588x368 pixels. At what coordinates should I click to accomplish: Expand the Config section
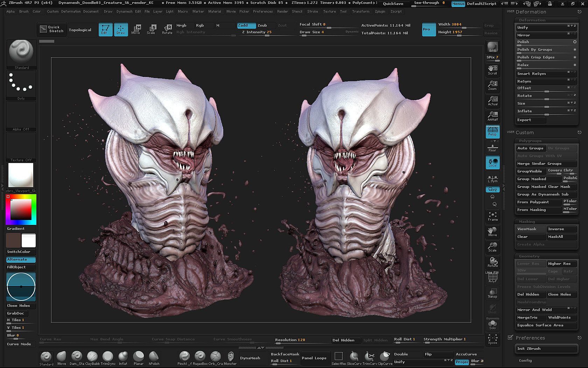coord(525,361)
